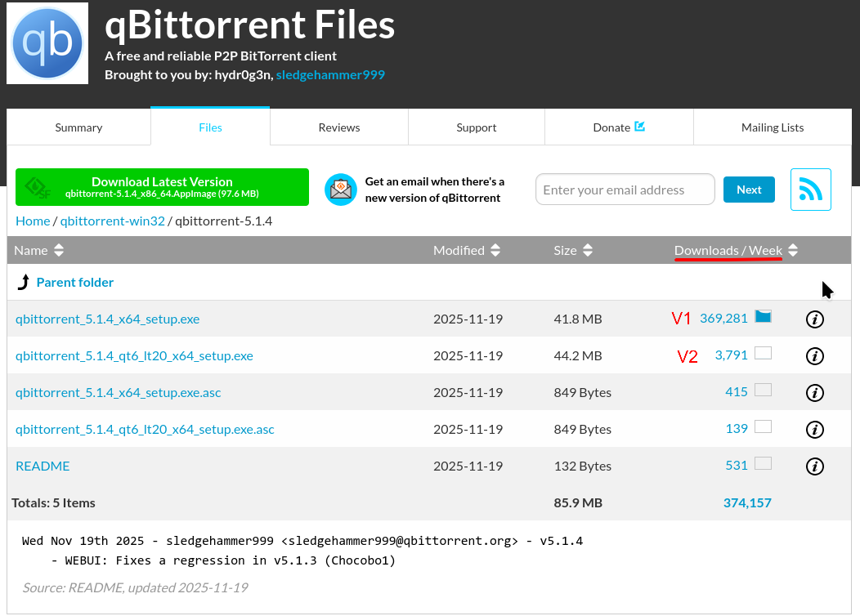Switch to the Reviews tab

point(339,127)
